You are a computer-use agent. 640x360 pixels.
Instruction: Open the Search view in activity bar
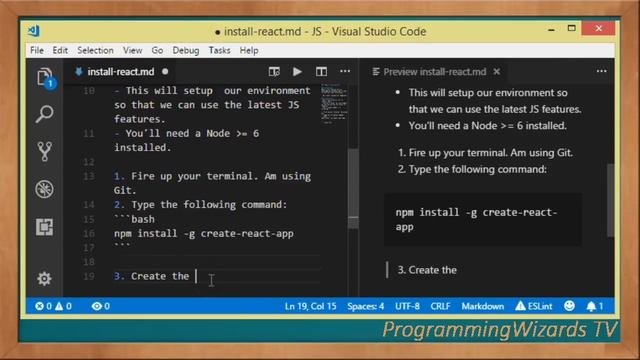[44, 114]
